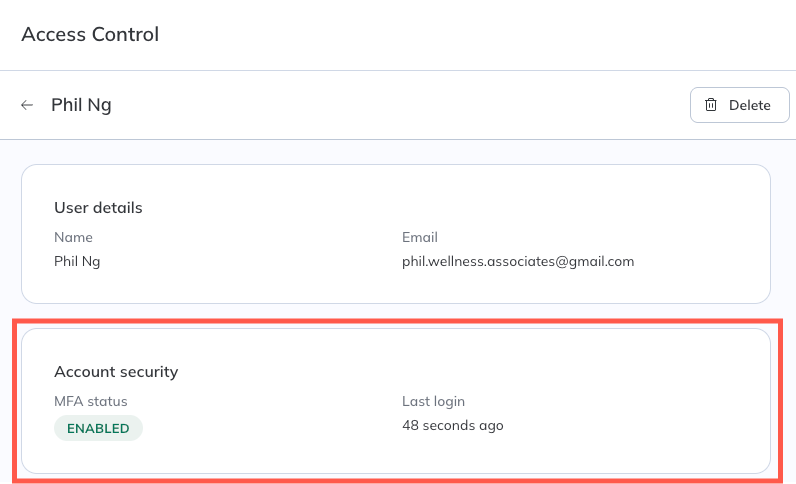796x484 pixels.
Task: Delete the user Phil Ng
Action: coord(740,105)
